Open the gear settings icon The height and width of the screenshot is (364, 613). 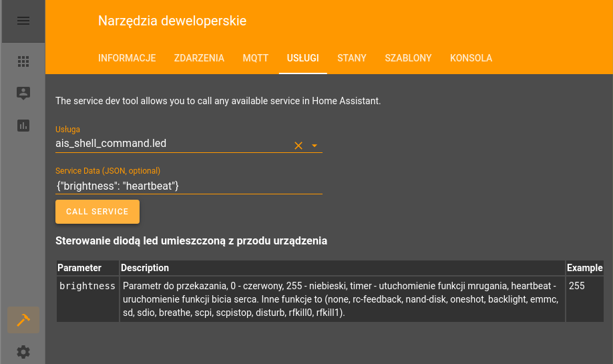click(23, 352)
